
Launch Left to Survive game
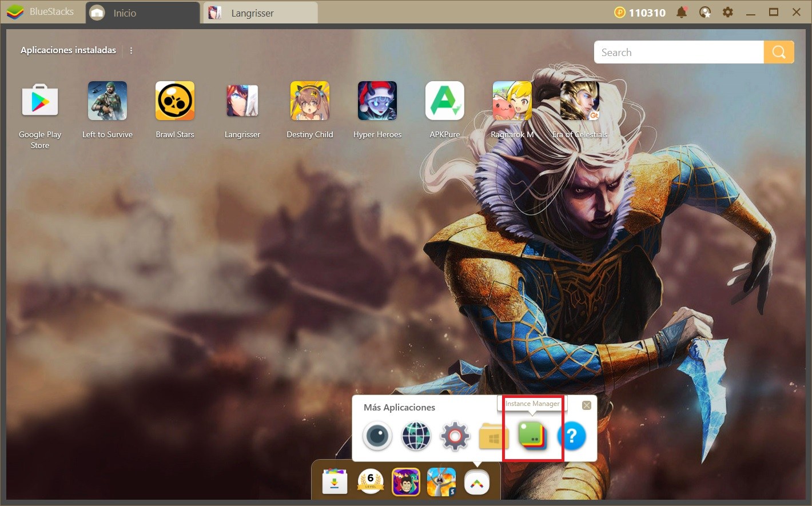[x=108, y=101]
